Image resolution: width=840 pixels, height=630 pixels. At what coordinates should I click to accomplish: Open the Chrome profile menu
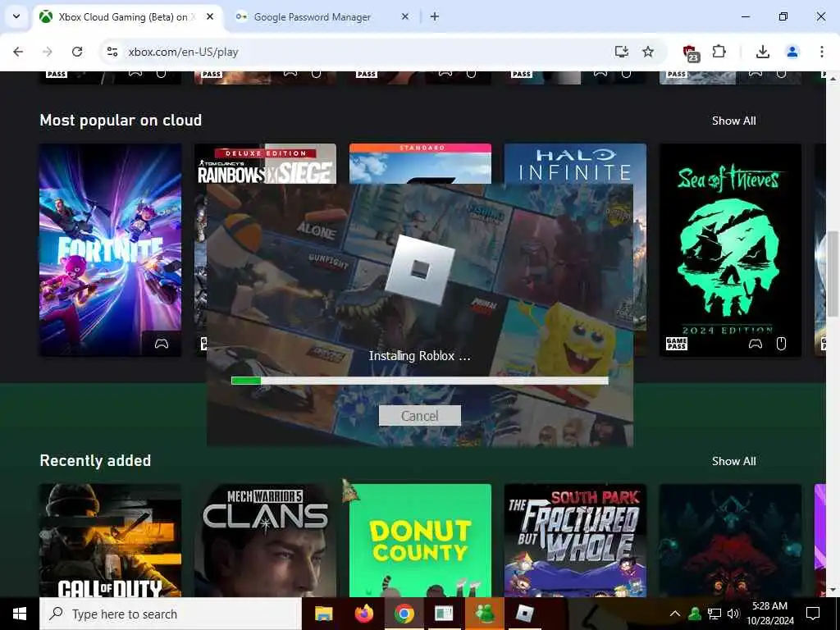pyautogui.click(x=792, y=52)
